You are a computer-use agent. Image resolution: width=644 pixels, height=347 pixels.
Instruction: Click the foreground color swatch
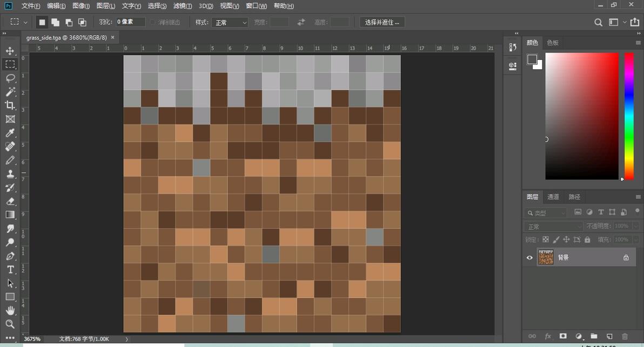point(532,59)
